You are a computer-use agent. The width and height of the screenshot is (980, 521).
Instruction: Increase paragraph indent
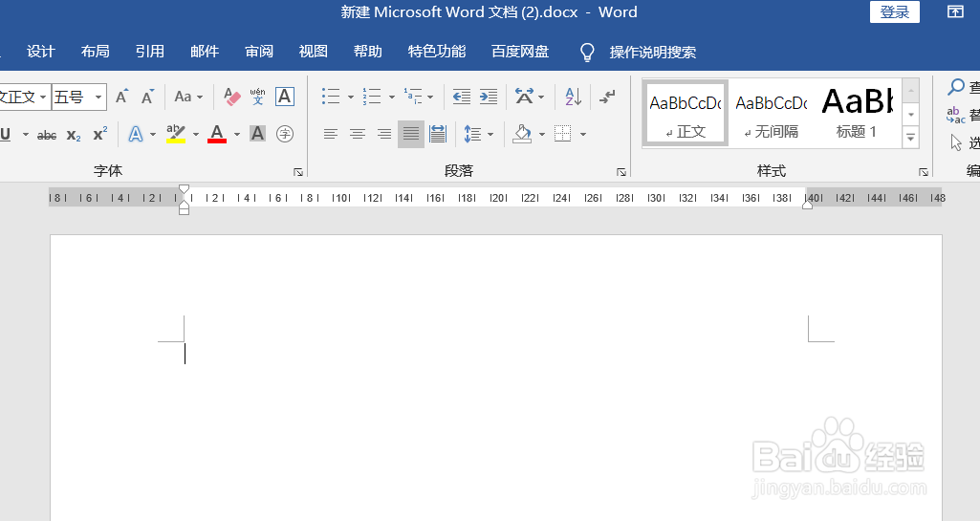pyautogui.click(x=489, y=97)
